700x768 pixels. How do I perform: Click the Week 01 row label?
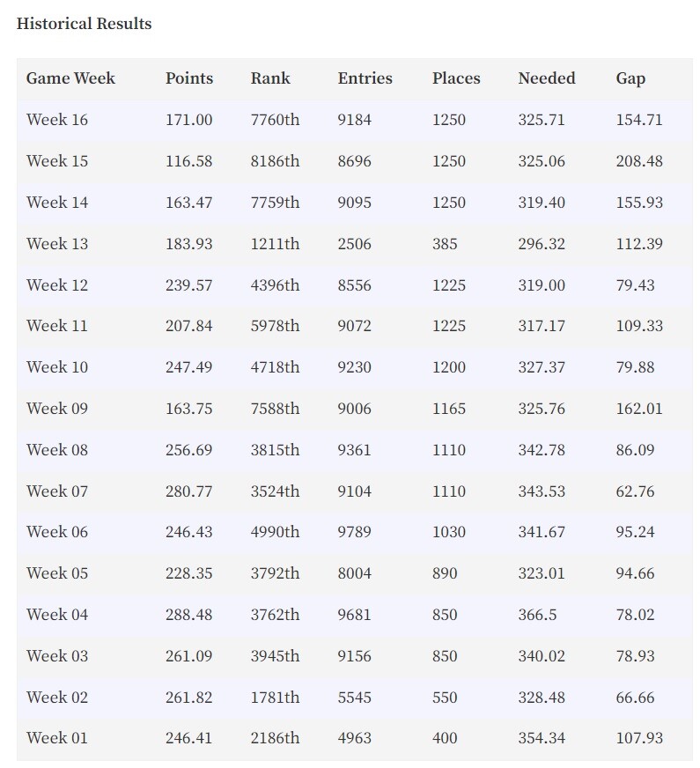point(57,738)
